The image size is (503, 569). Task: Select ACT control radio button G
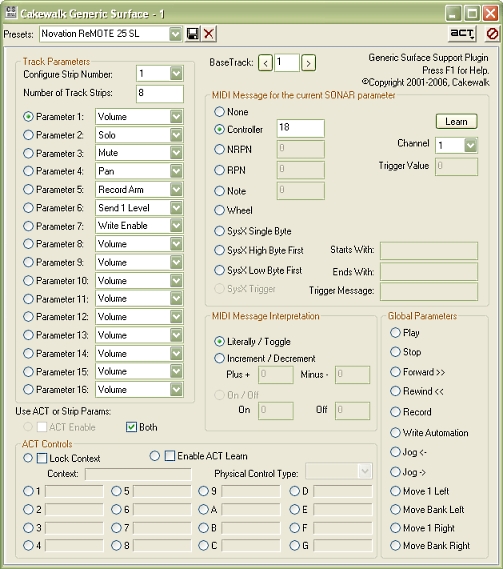coord(295,545)
